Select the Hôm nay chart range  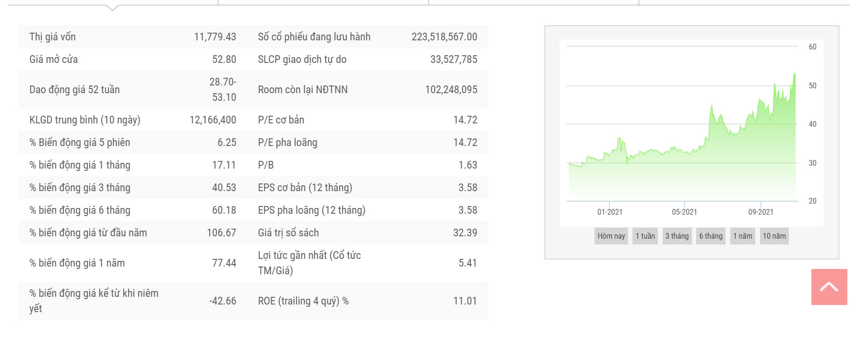click(611, 236)
